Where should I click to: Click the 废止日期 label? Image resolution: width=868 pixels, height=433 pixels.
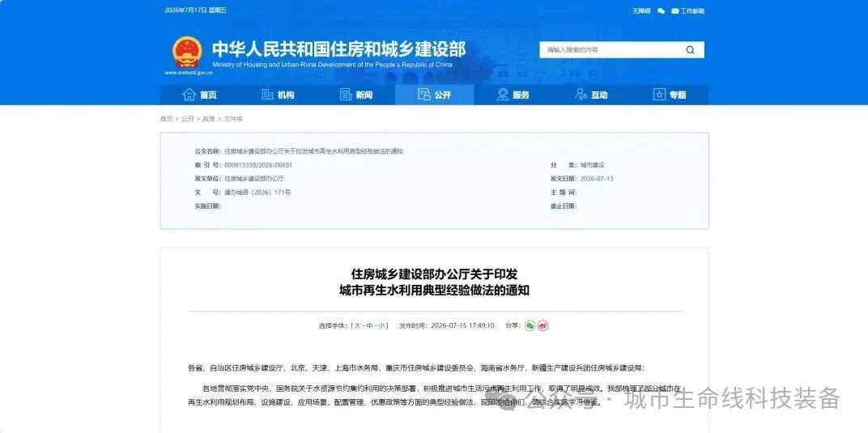pos(564,206)
